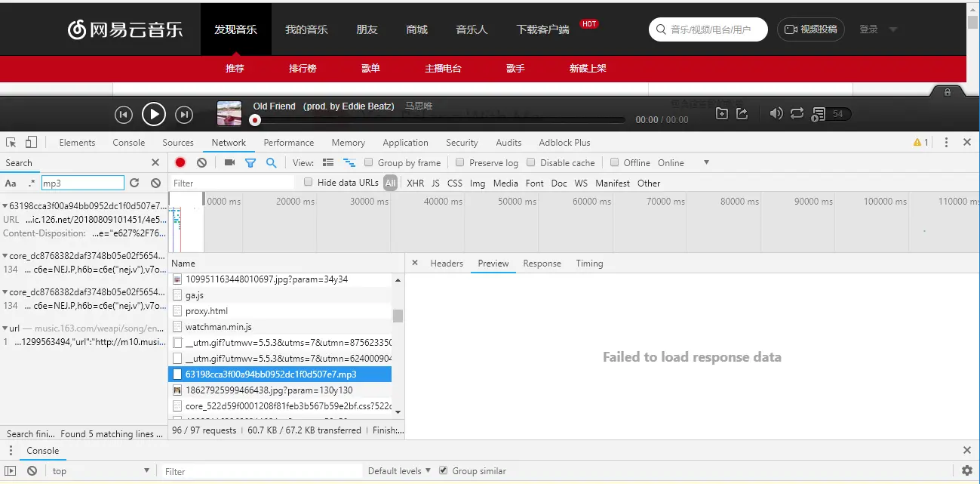Clear the network log

[201, 162]
